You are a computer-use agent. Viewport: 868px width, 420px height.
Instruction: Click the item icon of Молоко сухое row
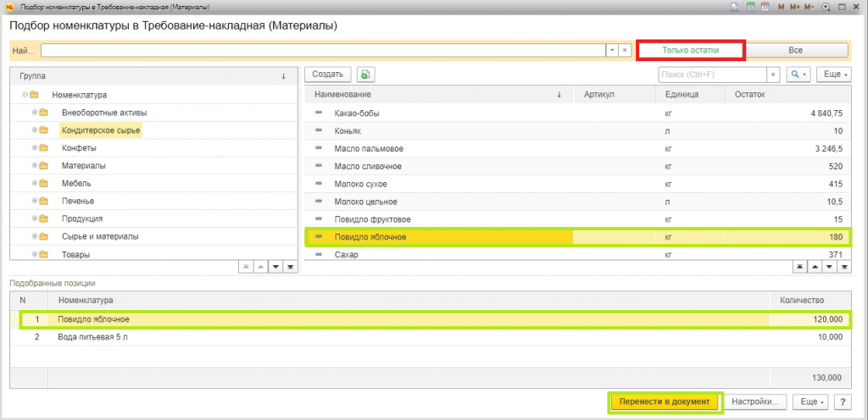pyautogui.click(x=319, y=184)
